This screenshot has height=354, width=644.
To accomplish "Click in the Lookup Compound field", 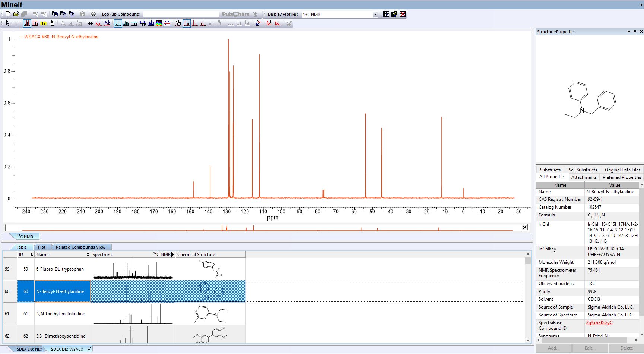I will (x=181, y=14).
